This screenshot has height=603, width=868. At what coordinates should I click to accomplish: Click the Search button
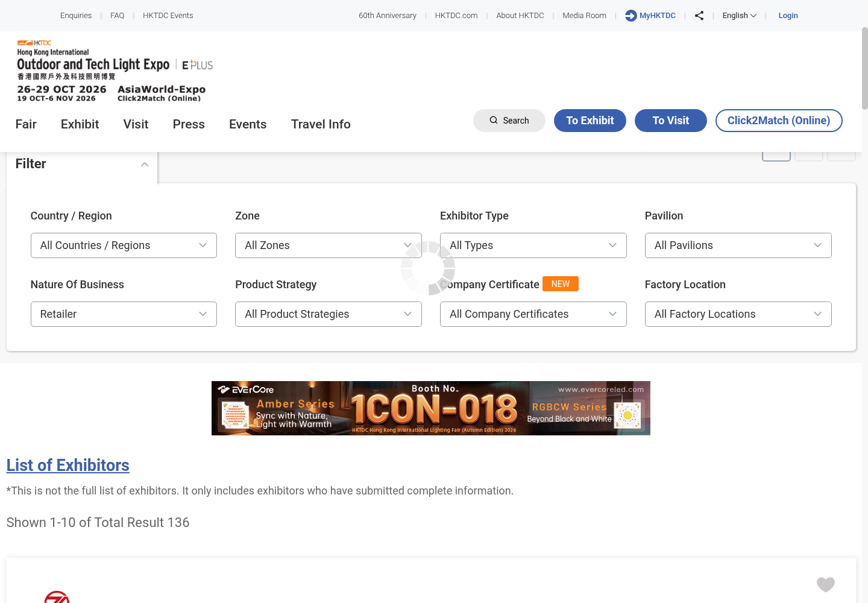509,121
